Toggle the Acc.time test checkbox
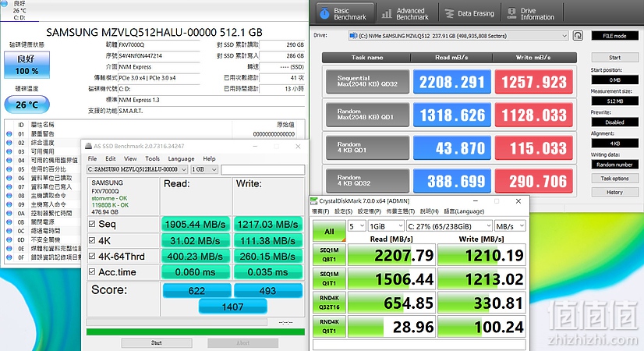Image resolution: width=644 pixels, height=351 pixels. pyautogui.click(x=92, y=271)
